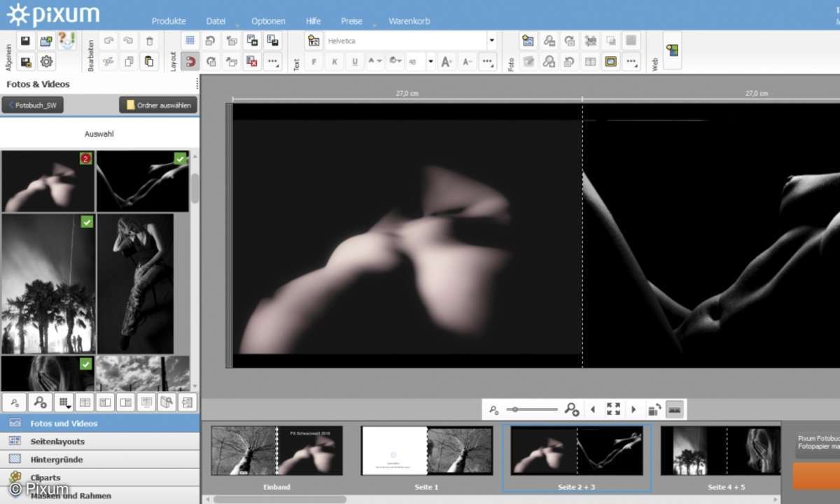Go to next page arrow
Screen dimensions: 840x504
(633, 409)
